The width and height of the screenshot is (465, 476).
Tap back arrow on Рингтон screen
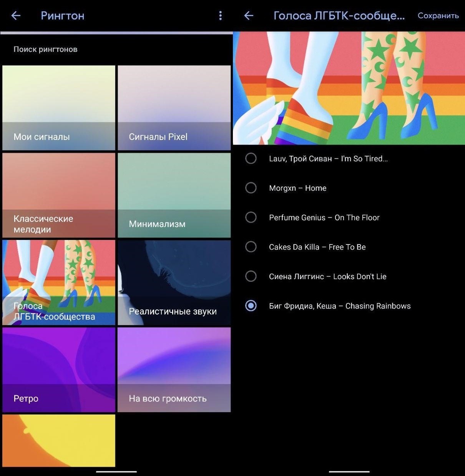[x=16, y=16]
